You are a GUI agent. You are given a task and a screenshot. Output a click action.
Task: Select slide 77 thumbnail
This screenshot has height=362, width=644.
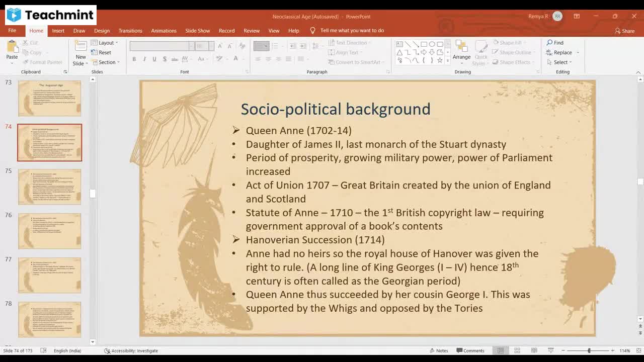(x=49, y=276)
